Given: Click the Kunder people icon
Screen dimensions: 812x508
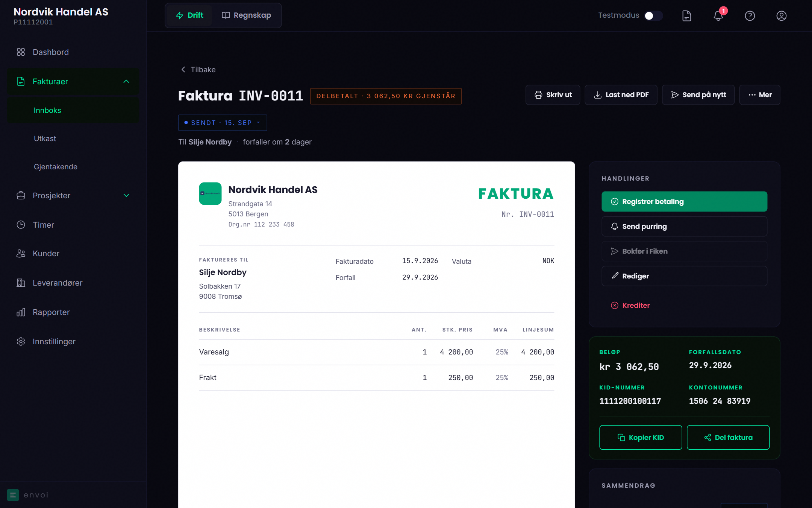Looking at the screenshot, I should click(x=21, y=253).
